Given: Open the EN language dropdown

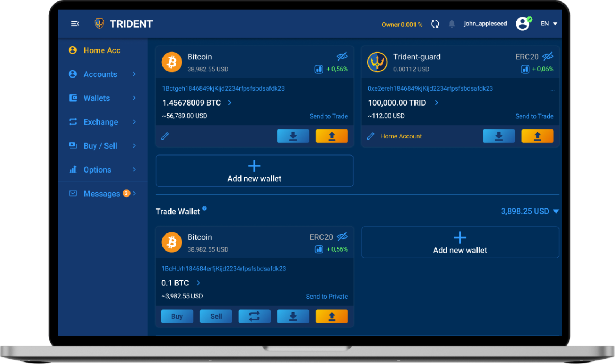Looking at the screenshot, I should click(548, 23).
